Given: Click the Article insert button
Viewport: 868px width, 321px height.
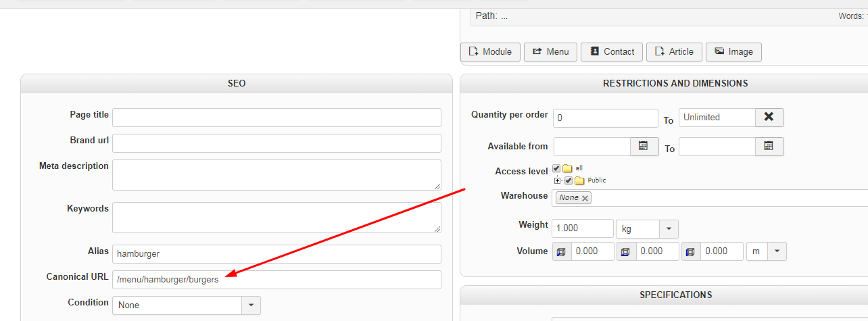Looking at the screenshot, I should (x=674, y=51).
